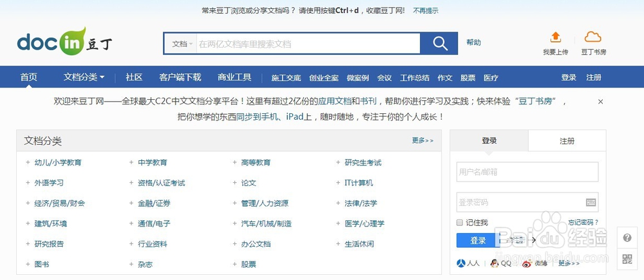Click the 忘记密码？ link
The image size is (644, 280).
(583, 223)
